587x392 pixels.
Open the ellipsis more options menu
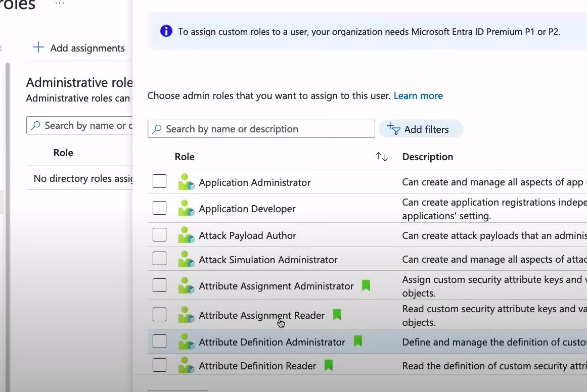point(60,4)
